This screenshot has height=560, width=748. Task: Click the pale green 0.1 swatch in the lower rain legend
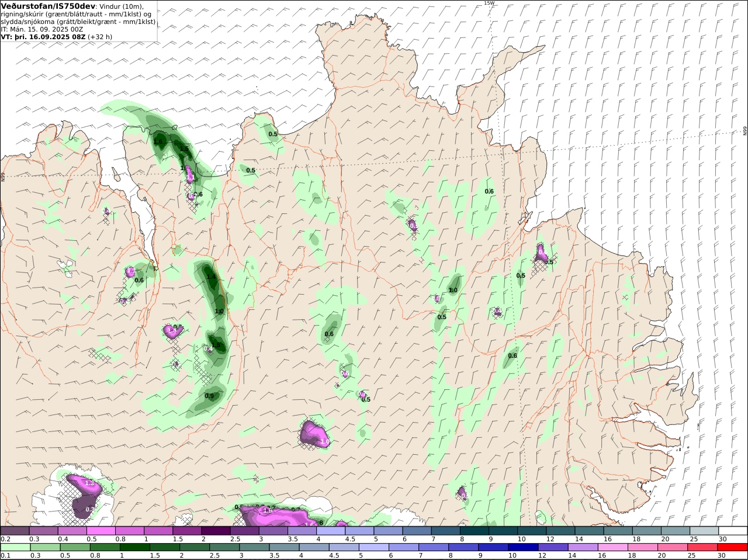(15, 548)
